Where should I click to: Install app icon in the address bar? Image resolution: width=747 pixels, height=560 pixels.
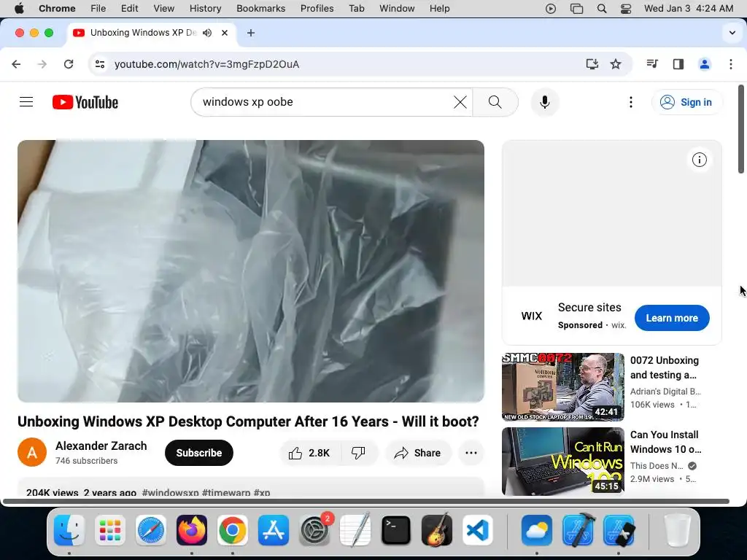(592, 64)
